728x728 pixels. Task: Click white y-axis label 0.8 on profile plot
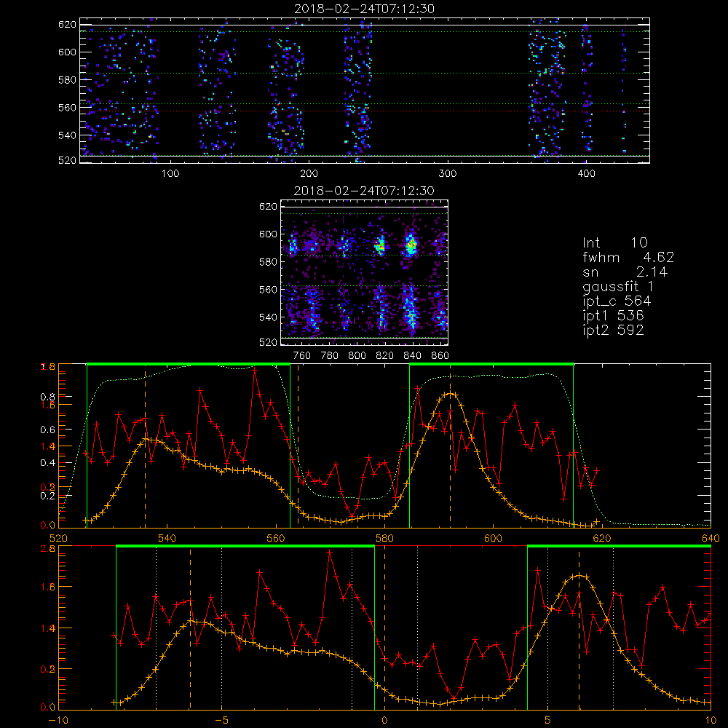[x=48, y=397]
